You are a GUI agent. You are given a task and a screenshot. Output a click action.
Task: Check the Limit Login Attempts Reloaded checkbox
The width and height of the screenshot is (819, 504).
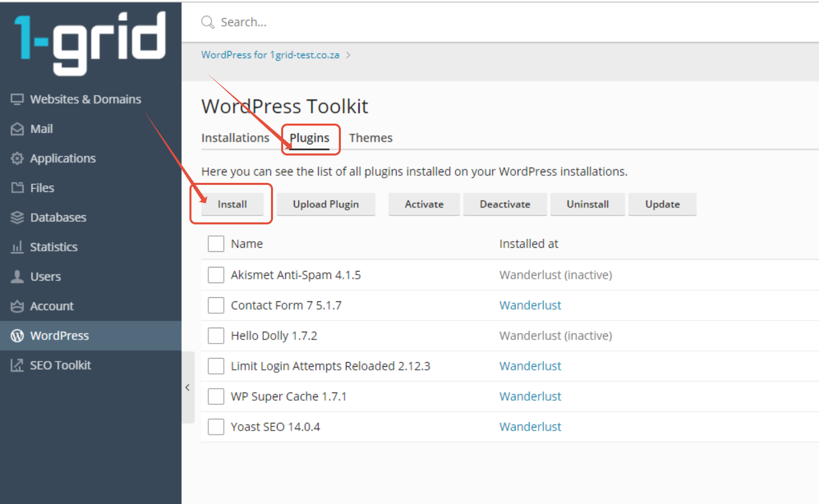[x=216, y=366]
